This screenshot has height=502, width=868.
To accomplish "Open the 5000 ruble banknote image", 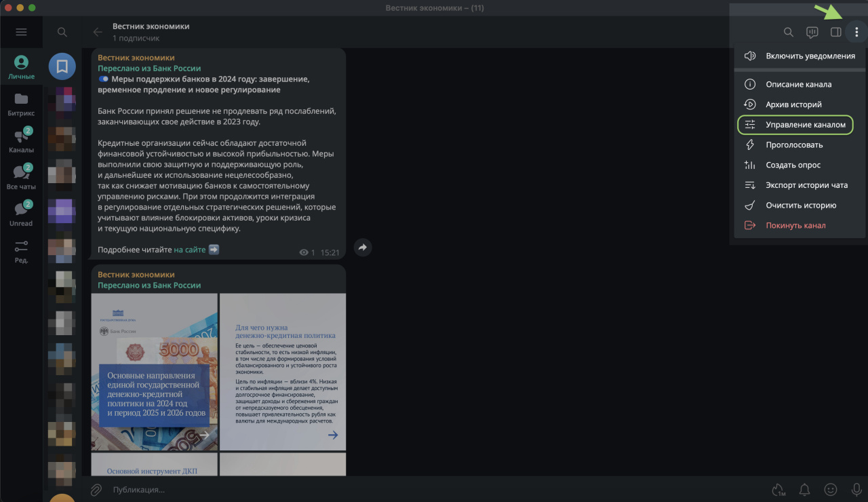I will click(x=155, y=372).
